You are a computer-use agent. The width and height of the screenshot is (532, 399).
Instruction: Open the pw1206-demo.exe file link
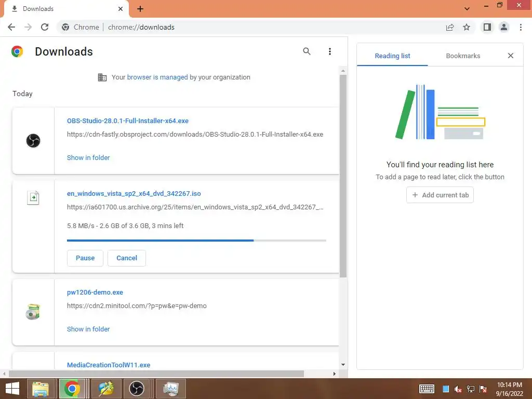point(95,292)
